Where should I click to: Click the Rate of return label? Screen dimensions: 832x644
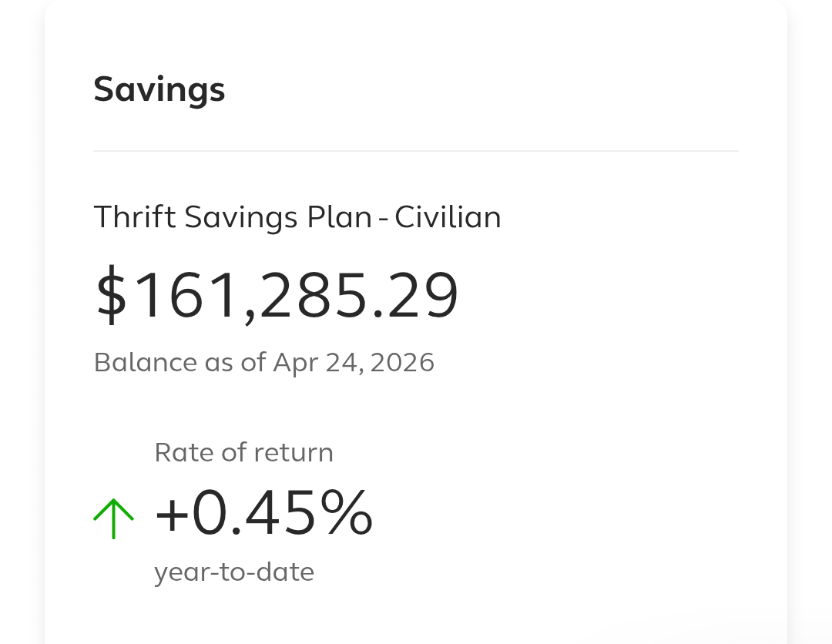click(x=243, y=452)
